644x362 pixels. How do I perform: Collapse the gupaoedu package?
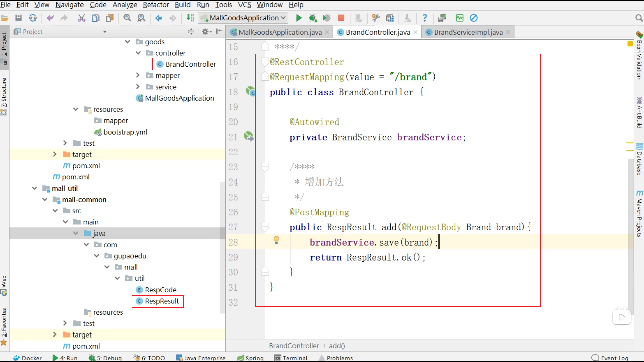[x=97, y=256]
